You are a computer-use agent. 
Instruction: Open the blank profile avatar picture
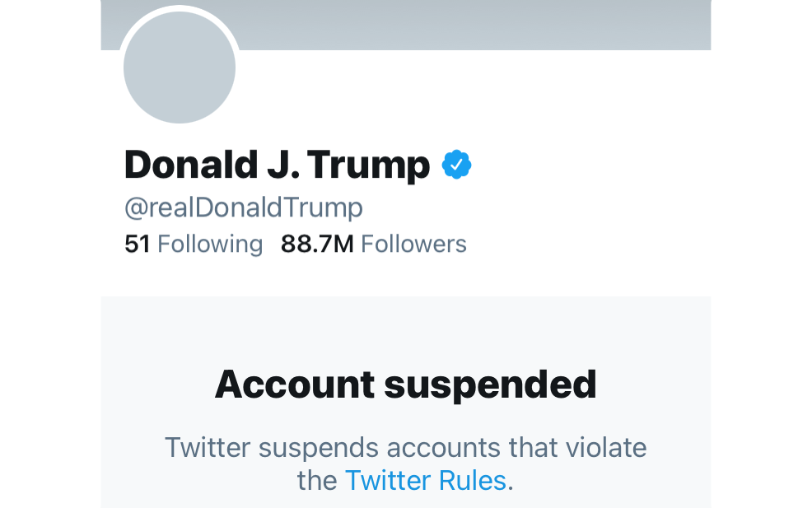pos(180,68)
